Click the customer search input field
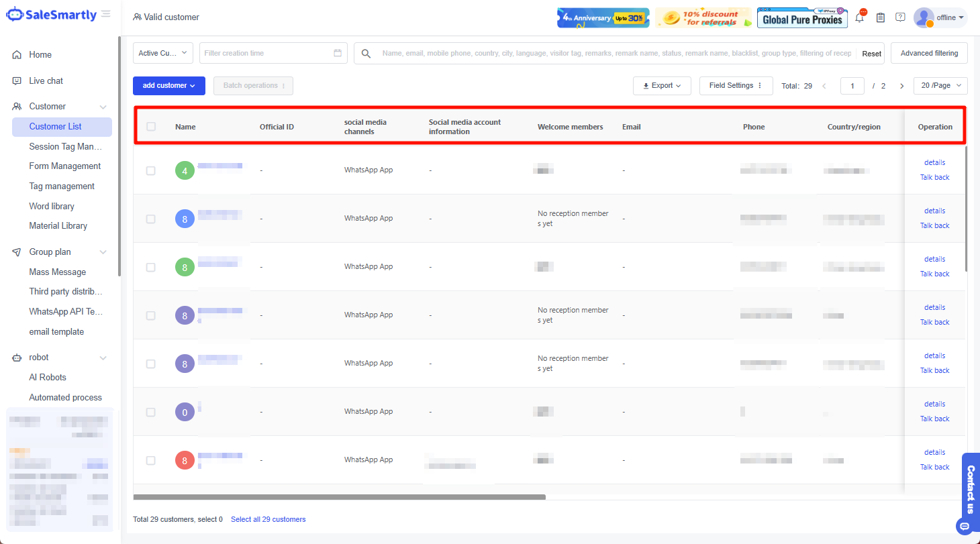This screenshot has width=980, height=544. pos(614,53)
